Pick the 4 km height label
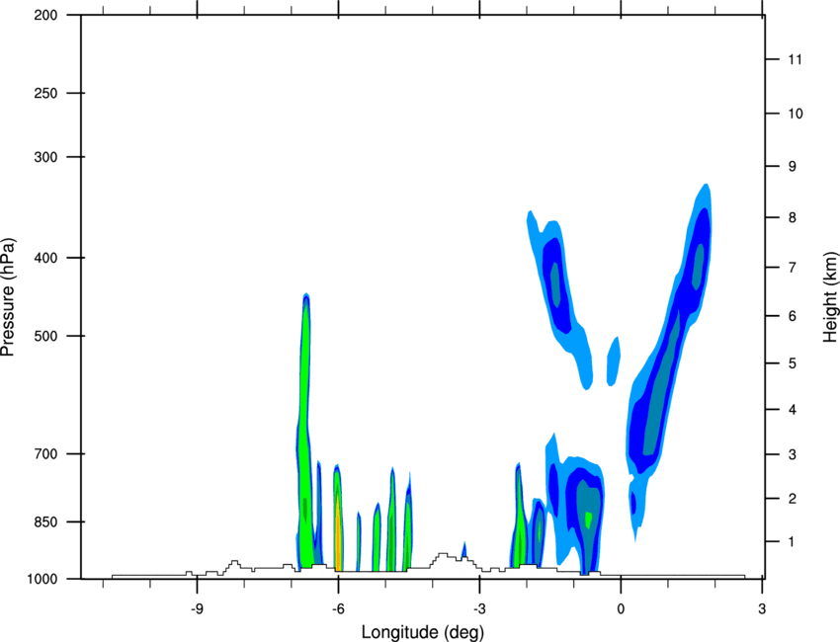Viewport: 840px width, 642px height. tap(792, 410)
